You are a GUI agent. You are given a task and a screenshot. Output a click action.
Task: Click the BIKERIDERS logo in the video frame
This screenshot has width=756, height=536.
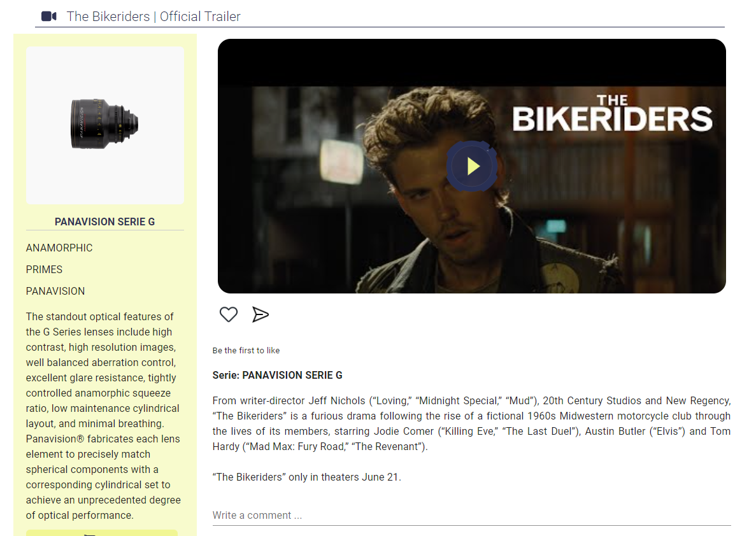[612, 114]
